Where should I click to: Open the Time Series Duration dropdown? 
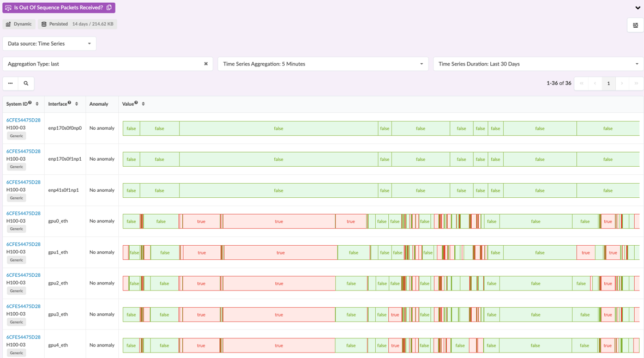point(538,64)
